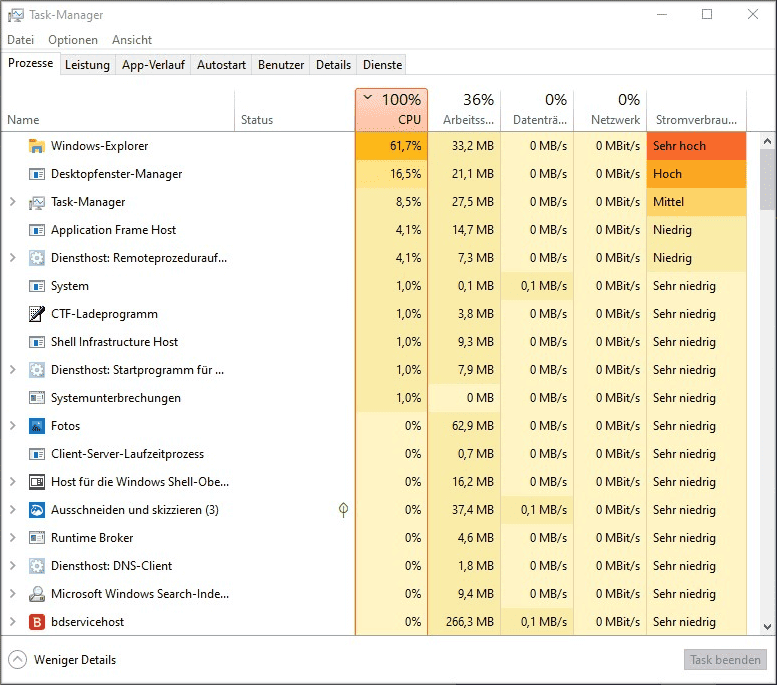Screen dimensions: 777x685
Task: Click the Sehr hoch power usage cell
Action: [696, 146]
